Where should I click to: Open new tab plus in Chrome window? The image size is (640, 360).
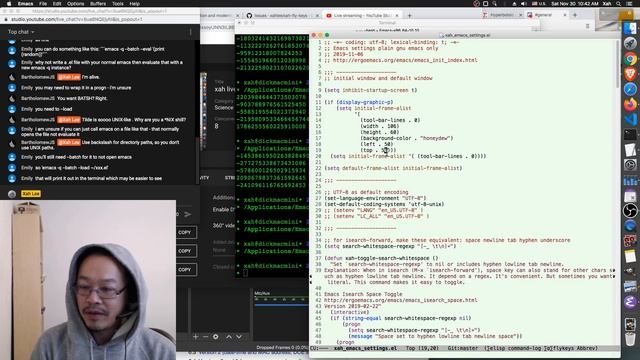pos(409,16)
